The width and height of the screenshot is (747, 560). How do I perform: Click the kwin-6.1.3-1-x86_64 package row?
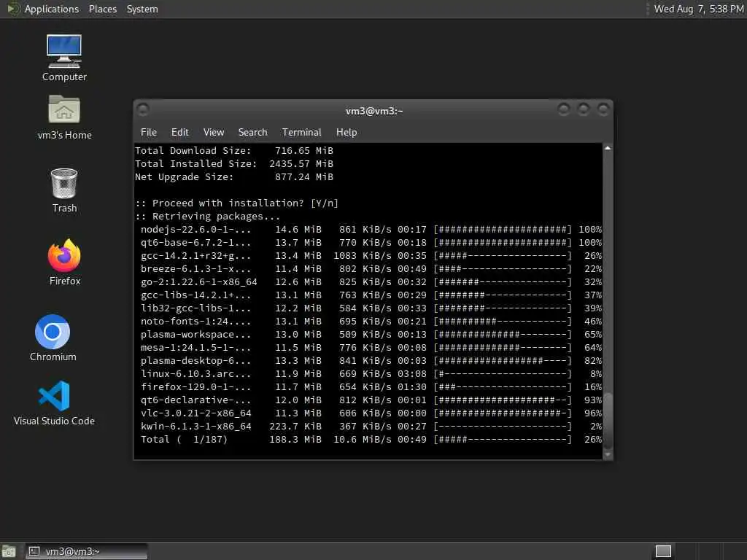371,427
